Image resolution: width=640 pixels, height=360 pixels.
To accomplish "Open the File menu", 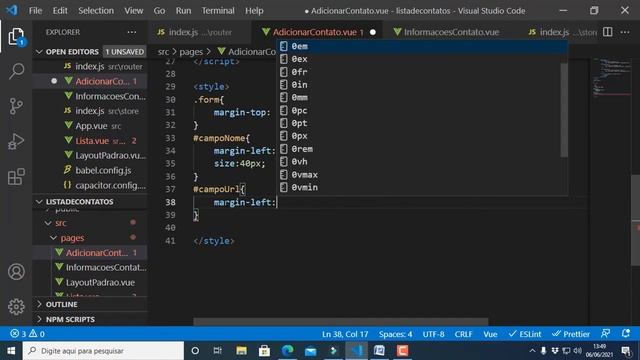I will pos(36,10).
